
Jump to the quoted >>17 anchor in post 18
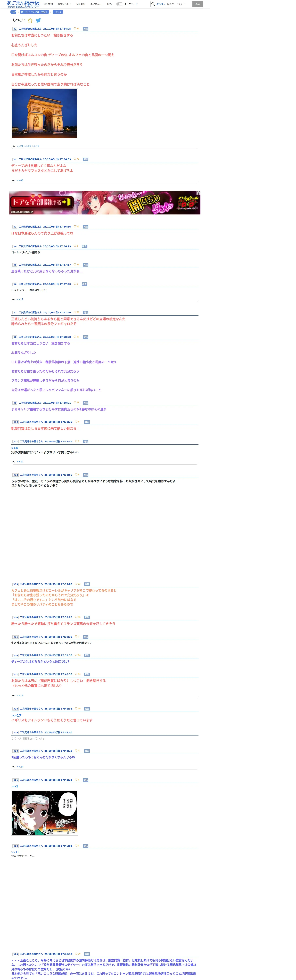tap(16, 715)
